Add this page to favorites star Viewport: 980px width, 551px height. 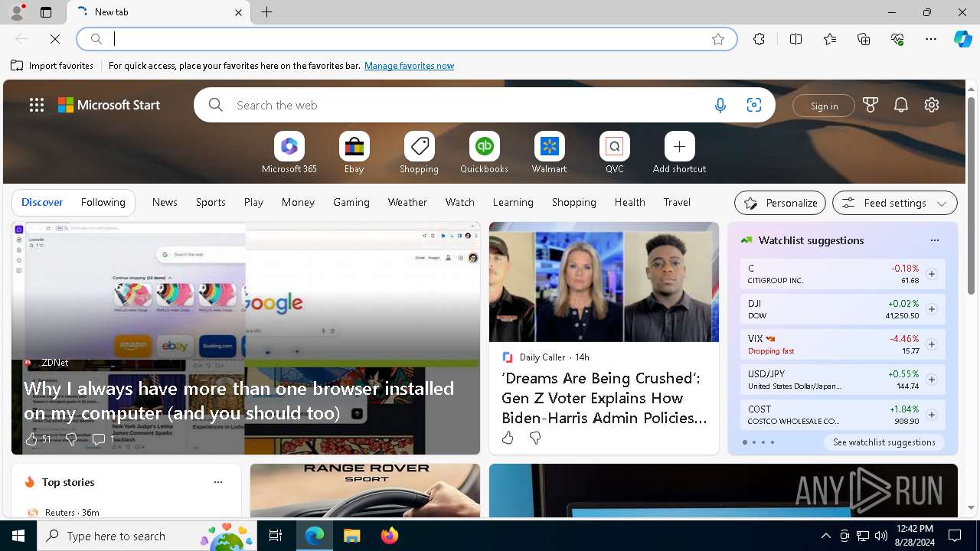point(718,39)
